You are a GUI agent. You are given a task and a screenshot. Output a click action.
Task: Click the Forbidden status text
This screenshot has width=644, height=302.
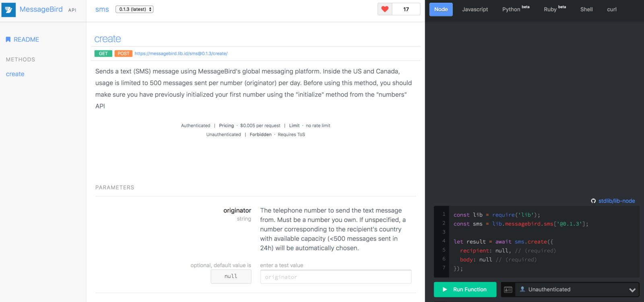260,134
